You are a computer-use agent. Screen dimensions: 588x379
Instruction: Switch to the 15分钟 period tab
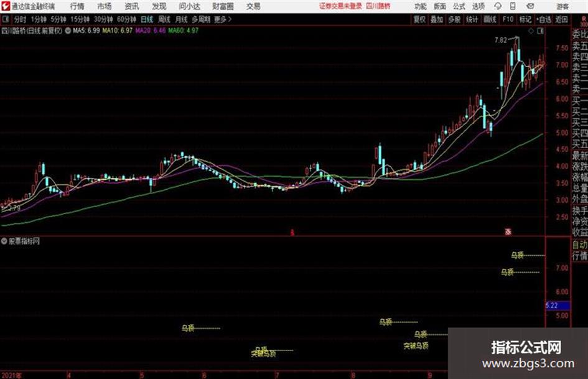tap(80, 19)
